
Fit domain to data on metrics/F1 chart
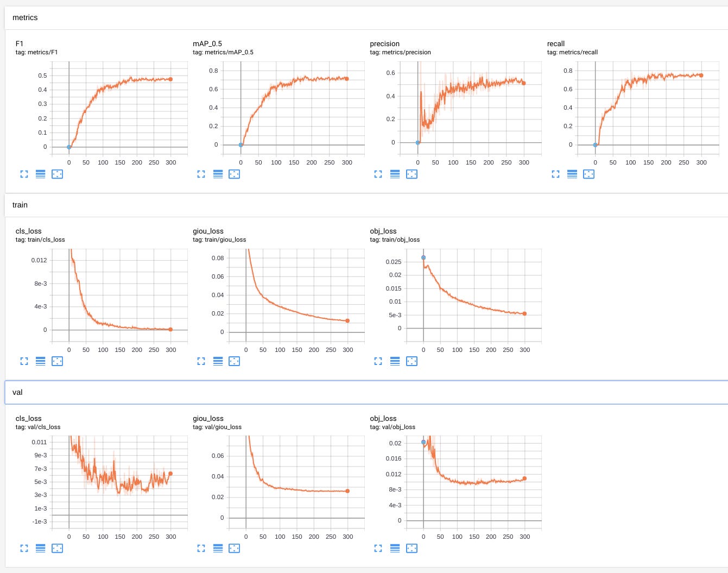coord(57,174)
